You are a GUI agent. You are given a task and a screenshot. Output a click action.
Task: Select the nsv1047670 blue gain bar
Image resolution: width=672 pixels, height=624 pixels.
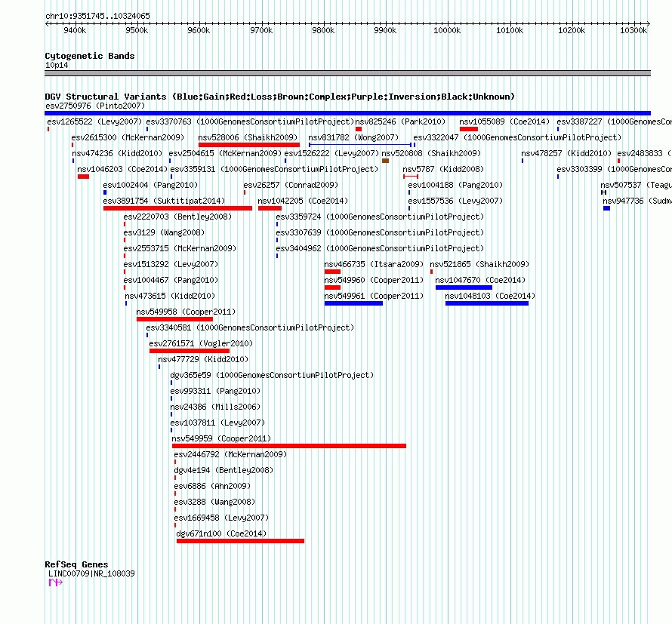464,287
